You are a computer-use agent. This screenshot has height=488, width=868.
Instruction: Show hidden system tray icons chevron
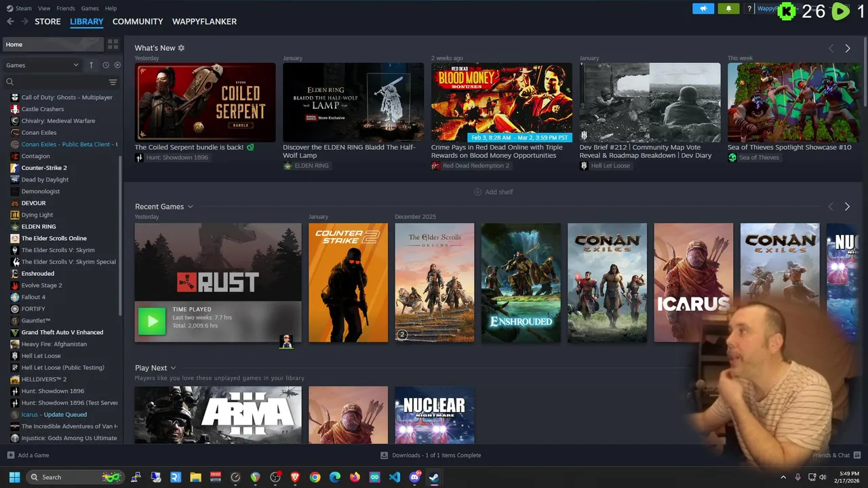coord(783,477)
